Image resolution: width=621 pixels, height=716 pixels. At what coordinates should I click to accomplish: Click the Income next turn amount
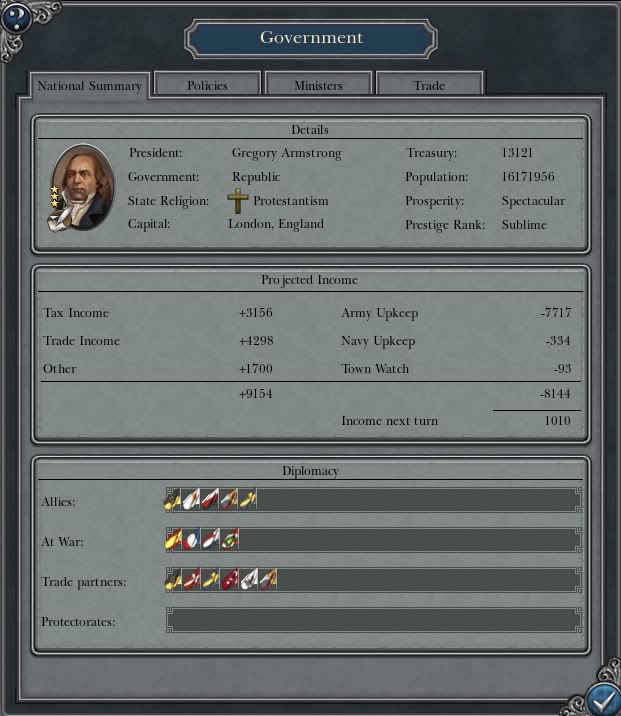tap(557, 421)
